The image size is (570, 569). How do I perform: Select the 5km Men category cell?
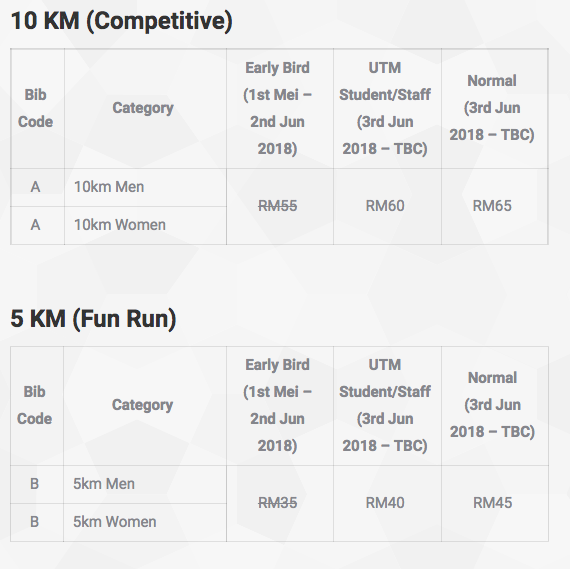click(145, 484)
